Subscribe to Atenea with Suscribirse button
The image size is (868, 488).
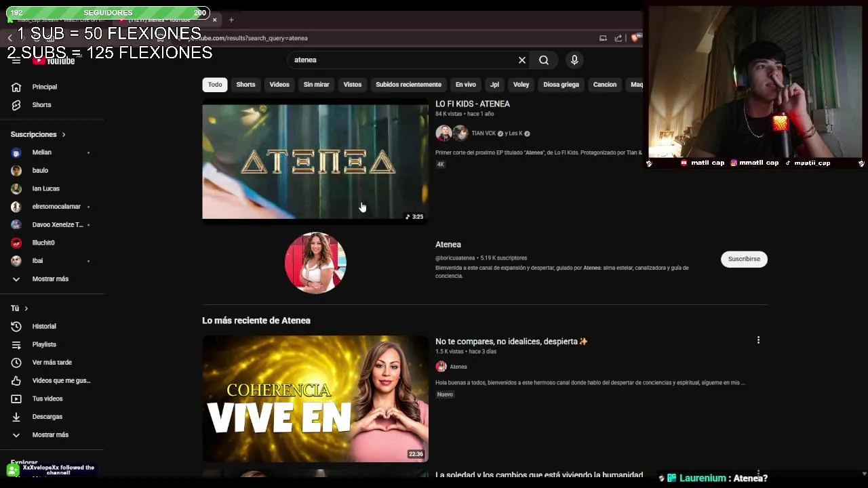point(744,259)
